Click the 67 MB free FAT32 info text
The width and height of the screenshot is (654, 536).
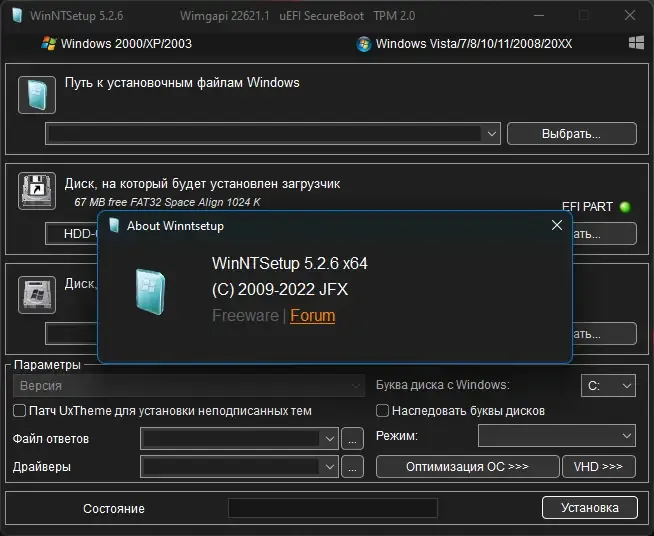167,202
